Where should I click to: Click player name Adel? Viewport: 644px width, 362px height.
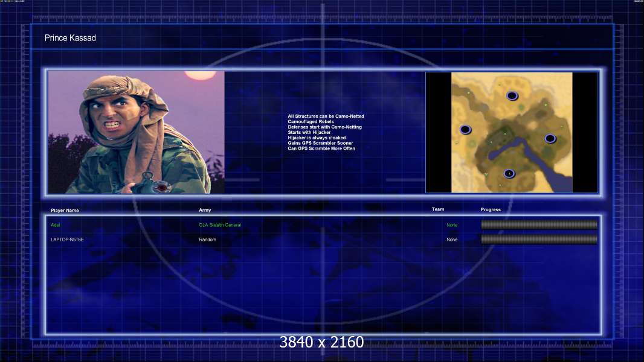pos(56,225)
